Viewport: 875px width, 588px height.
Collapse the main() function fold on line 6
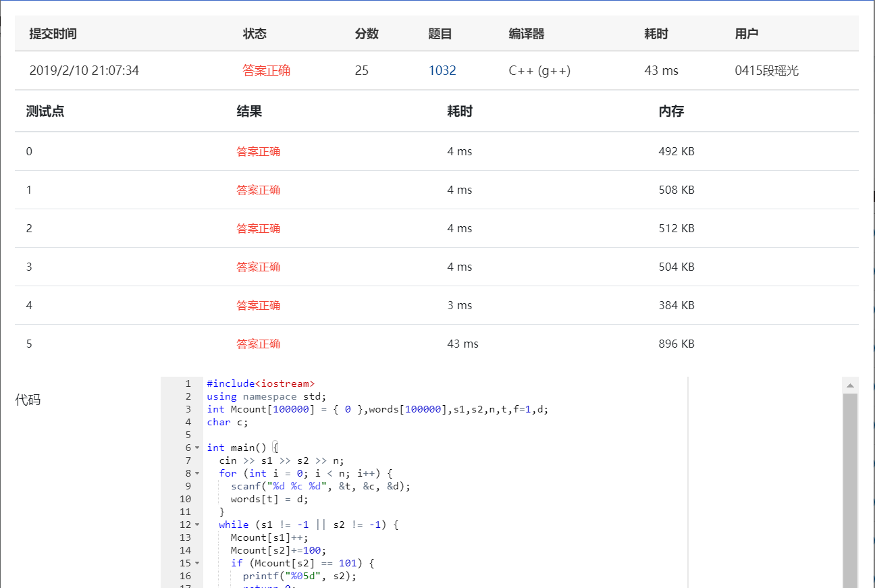pos(196,448)
